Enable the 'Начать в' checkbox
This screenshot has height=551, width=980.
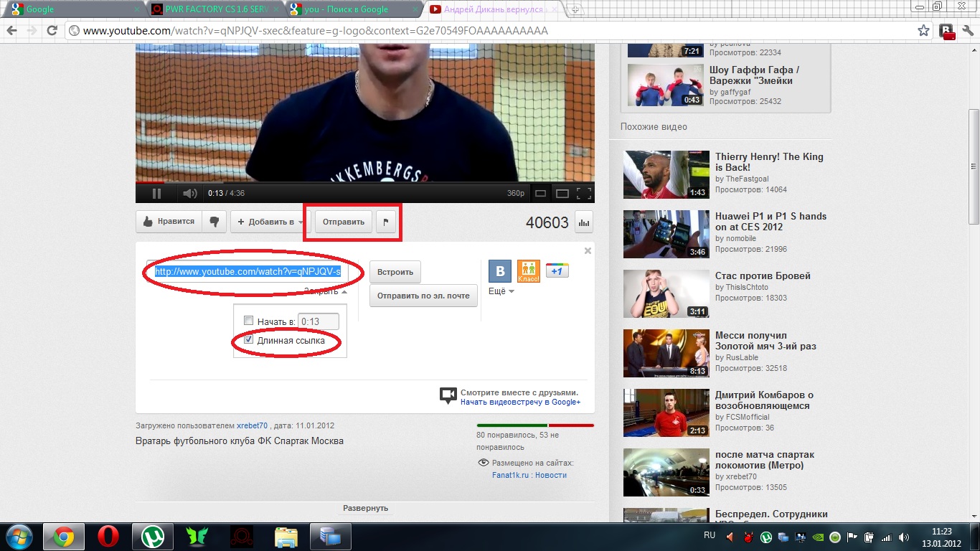pyautogui.click(x=249, y=321)
